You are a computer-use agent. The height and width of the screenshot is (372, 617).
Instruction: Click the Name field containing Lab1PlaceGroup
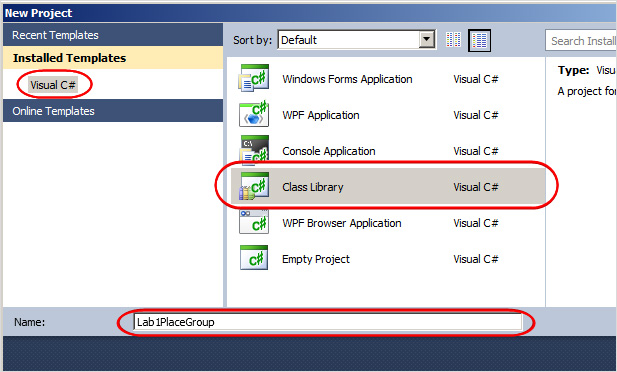(327, 322)
